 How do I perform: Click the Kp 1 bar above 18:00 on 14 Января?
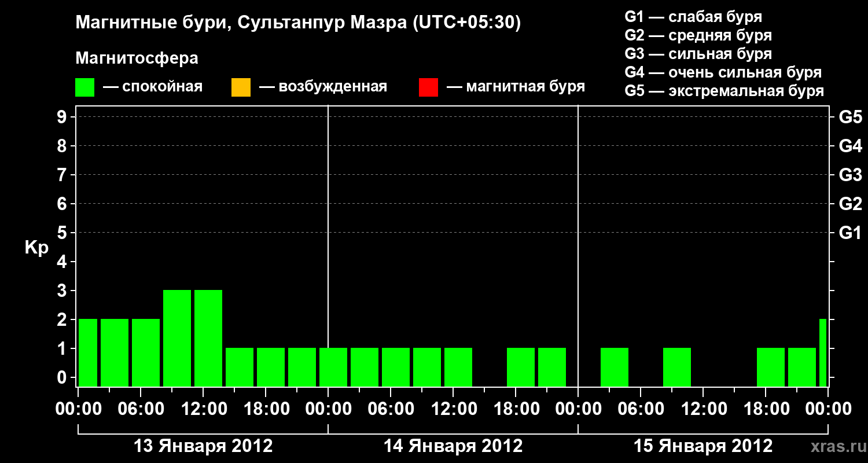[521, 367]
